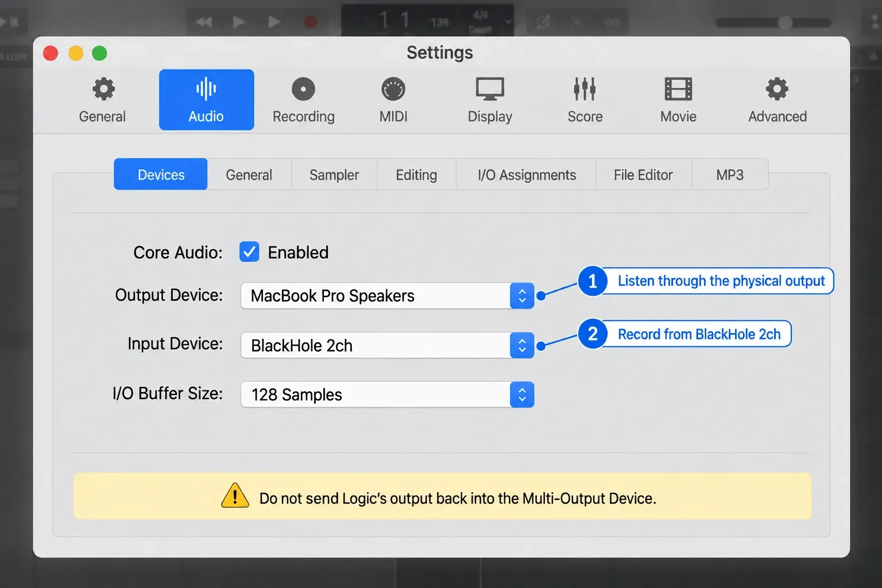
Task: Switch to the General audio tab
Action: coord(249,175)
